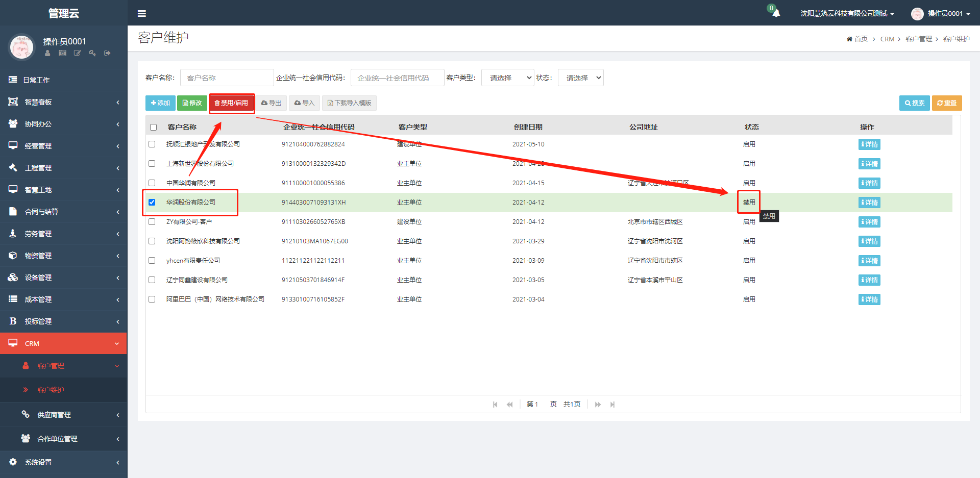Click the 劳务管理 person icon
This screenshot has height=478, width=980.
coord(13,233)
